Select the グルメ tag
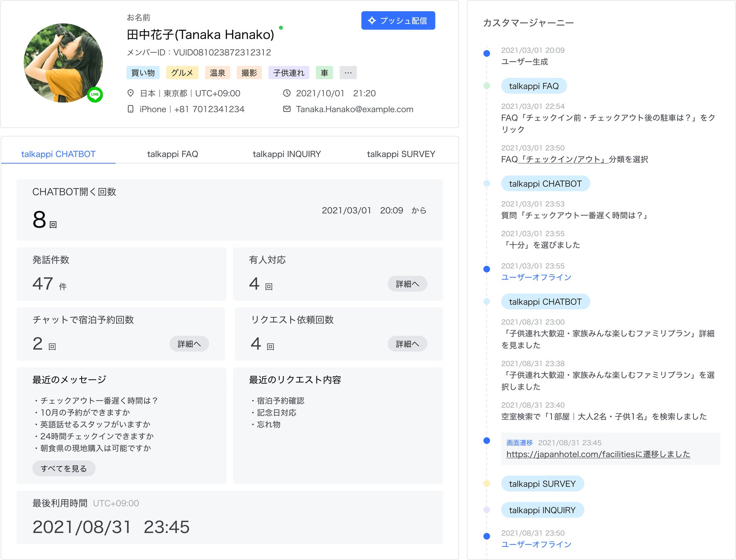 pyautogui.click(x=182, y=73)
